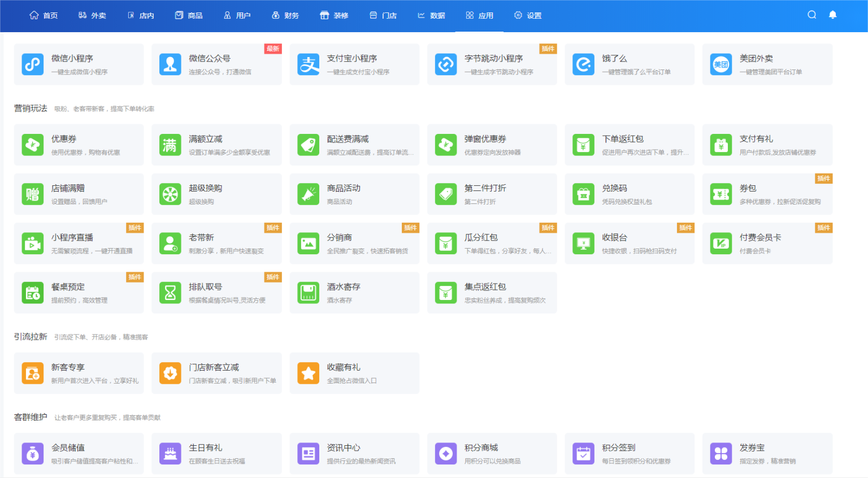Open the 发券宝 coupon tool
868x478 pixels.
click(767, 453)
